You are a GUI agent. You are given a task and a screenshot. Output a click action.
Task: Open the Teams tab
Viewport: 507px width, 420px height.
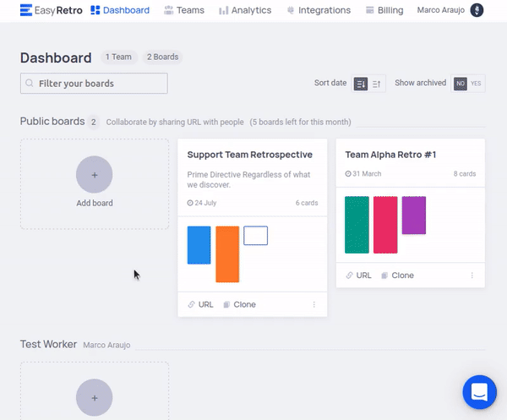(184, 10)
